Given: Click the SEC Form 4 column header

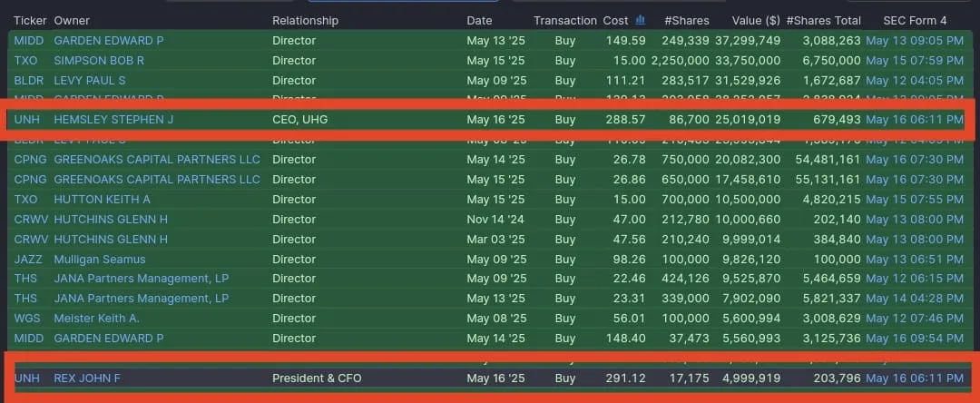Looking at the screenshot, I should pyautogui.click(x=915, y=21).
